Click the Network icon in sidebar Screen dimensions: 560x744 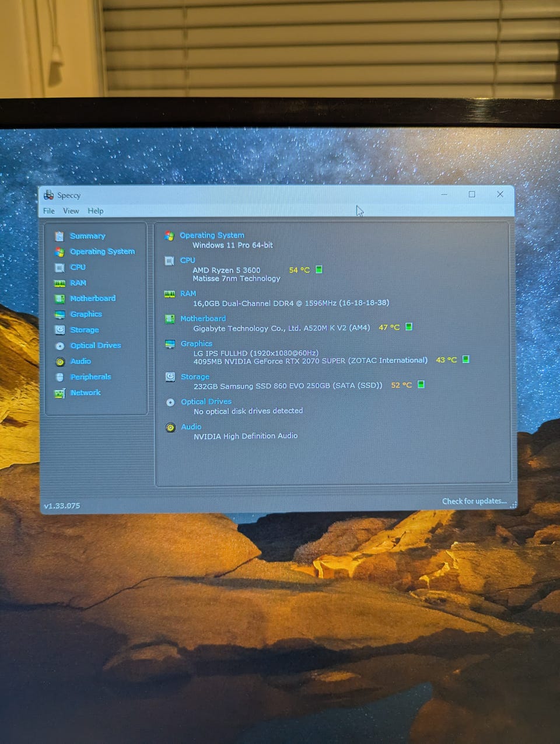click(x=60, y=393)
